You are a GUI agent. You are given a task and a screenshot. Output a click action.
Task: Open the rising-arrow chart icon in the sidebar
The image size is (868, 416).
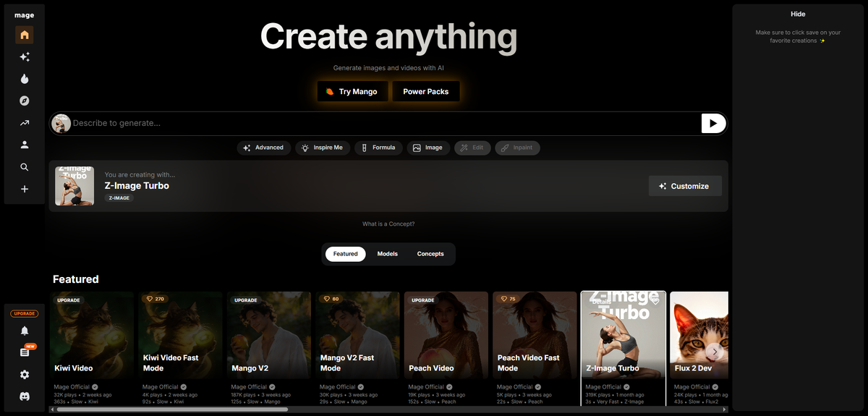pos(25,123)
